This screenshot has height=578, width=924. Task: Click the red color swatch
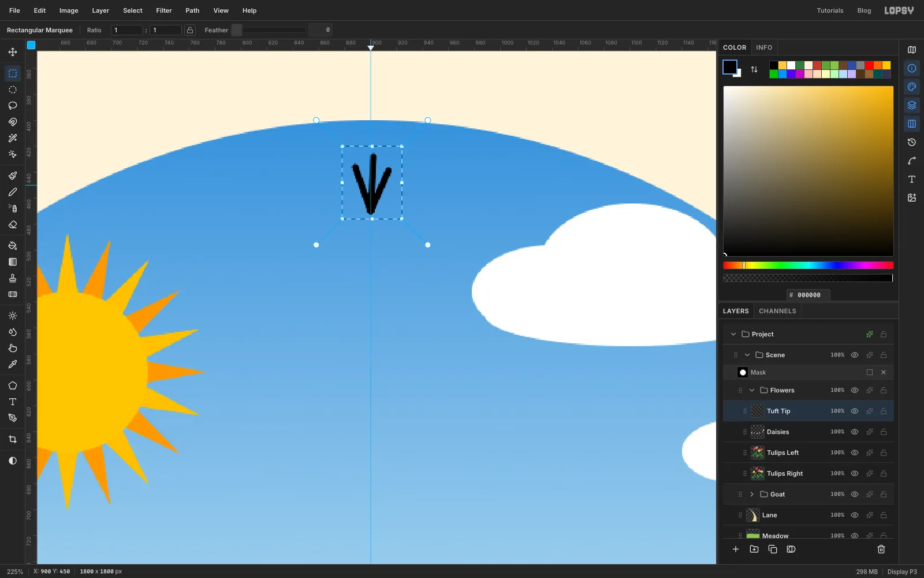pyautogui.click(x=869, y=65)
